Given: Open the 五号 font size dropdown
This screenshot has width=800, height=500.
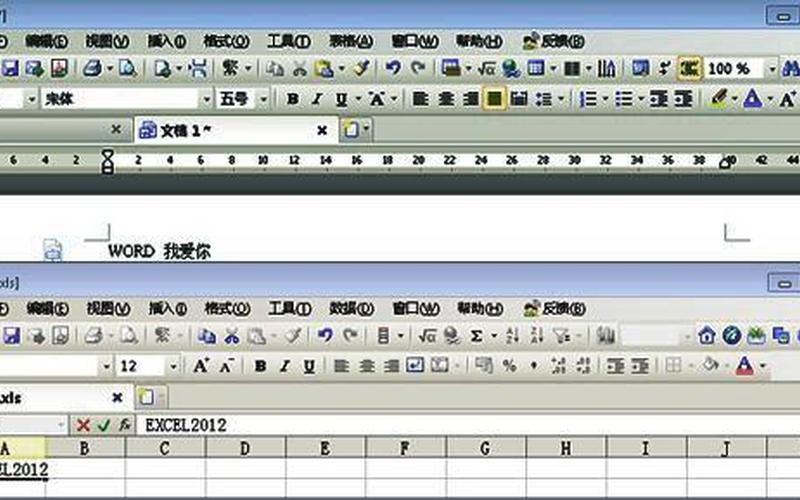Looking at the screenshot, I should coord(263,99).
